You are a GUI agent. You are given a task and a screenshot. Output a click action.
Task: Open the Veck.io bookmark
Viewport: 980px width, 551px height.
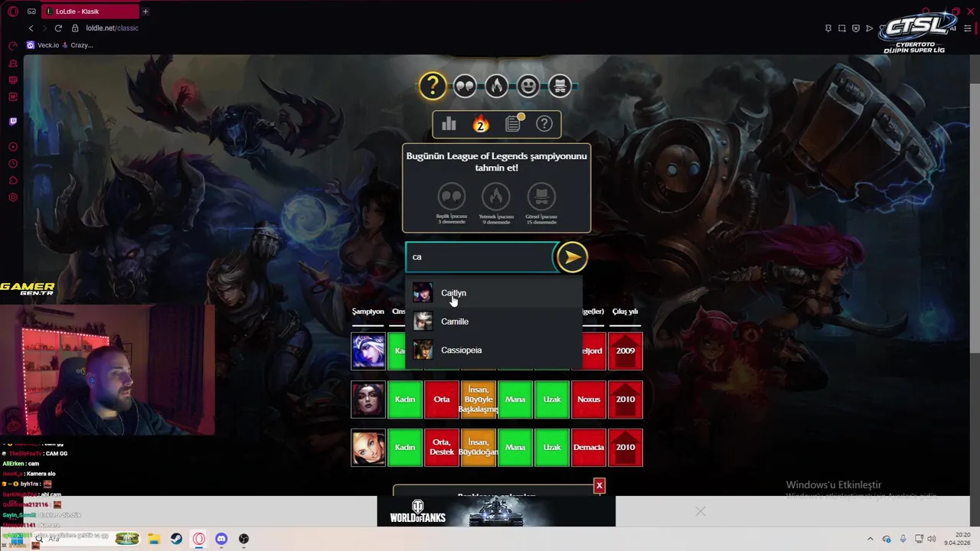(43, 45)
